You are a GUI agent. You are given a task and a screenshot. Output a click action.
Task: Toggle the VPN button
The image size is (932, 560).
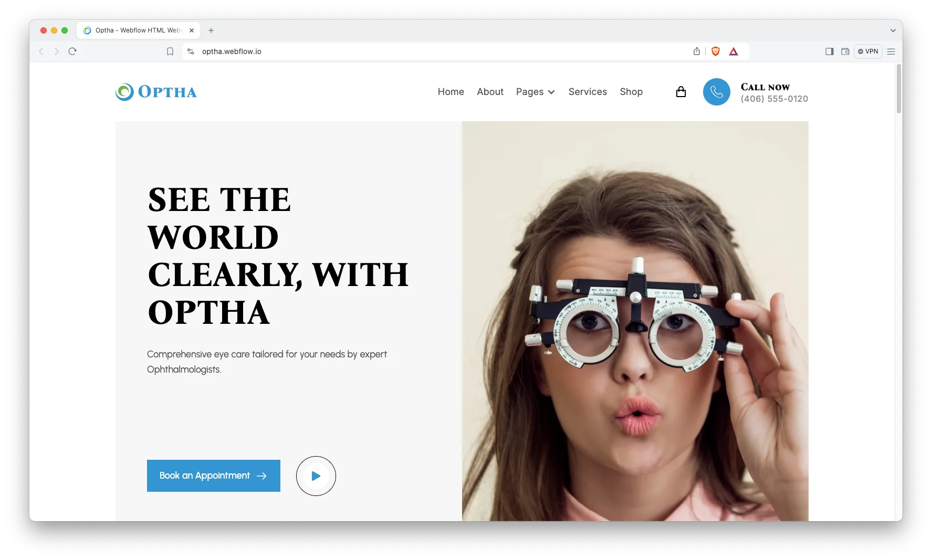click(868, 51)
